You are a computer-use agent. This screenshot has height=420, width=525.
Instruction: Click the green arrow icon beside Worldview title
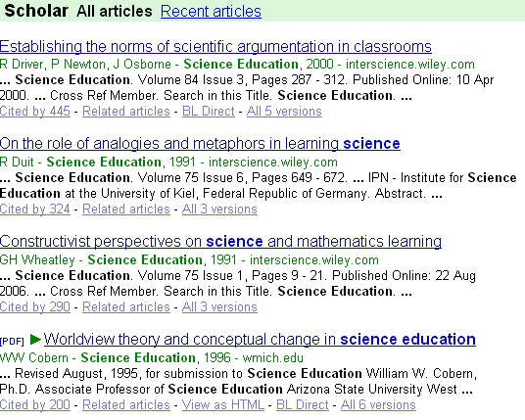[35, 340]
